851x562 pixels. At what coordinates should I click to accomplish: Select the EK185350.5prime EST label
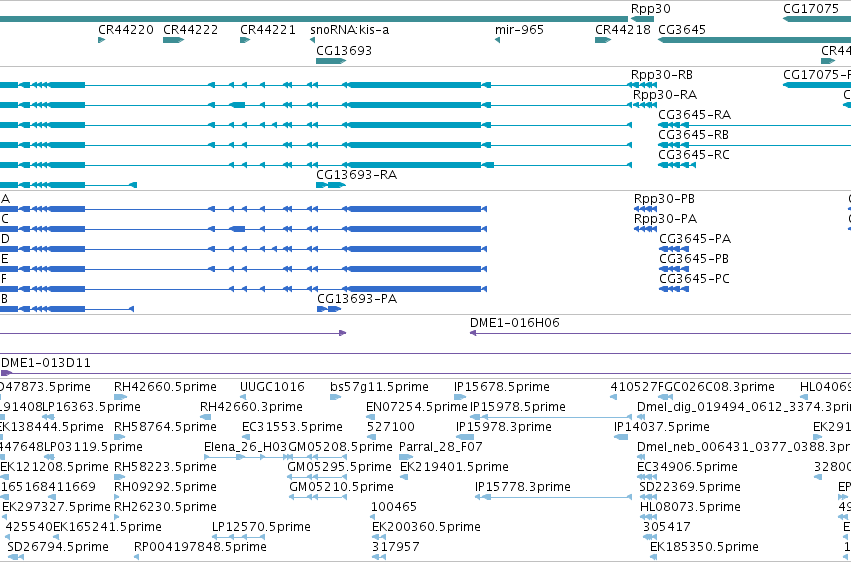point(704,548)
